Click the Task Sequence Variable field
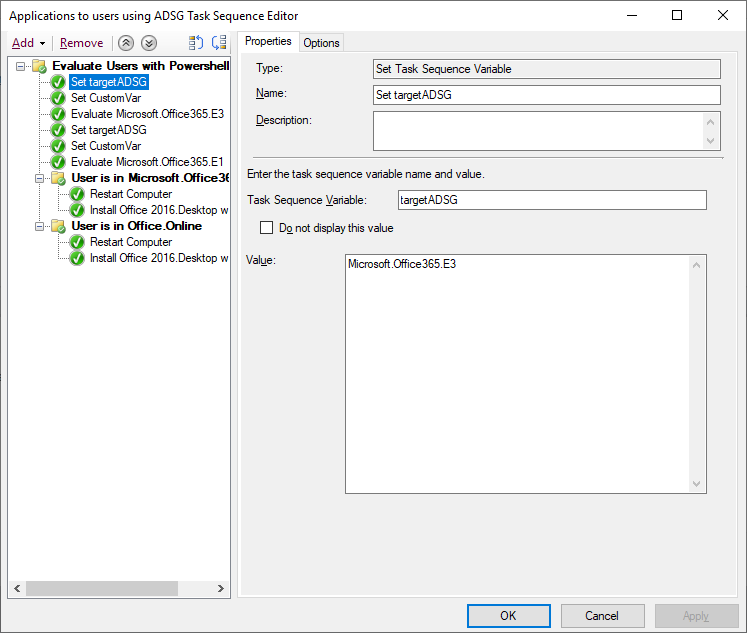This screenshot has width=747, height=633. [x=552, y=200]
